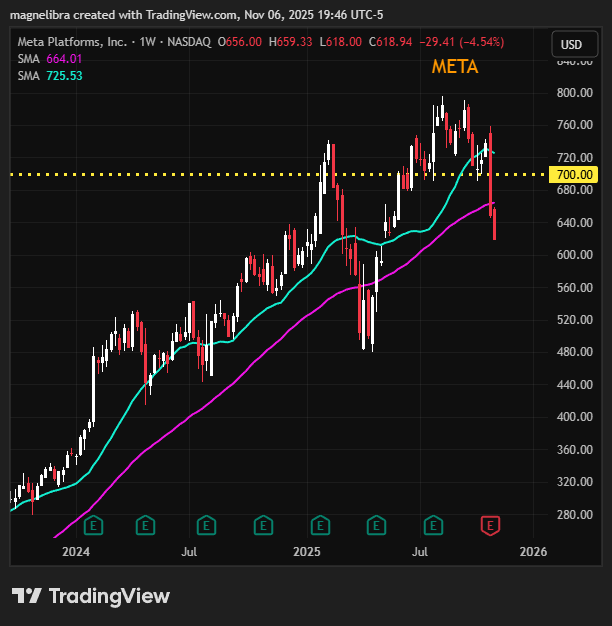The width and height of the screenshot is (612, 626).
Task: Click the 480.00 price axis label
Action: 574,352
